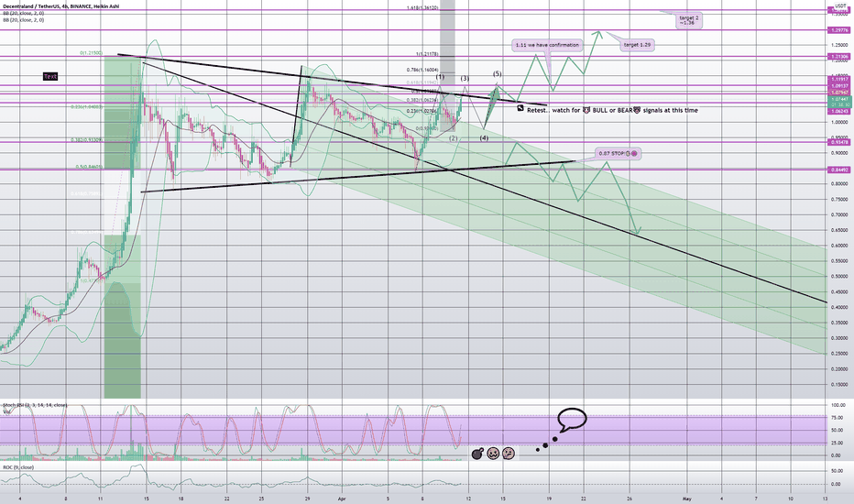The width and height of the screenshot is (854, 504).
Task: Click the green current price label 1.07447
Action: coord(839,100)
